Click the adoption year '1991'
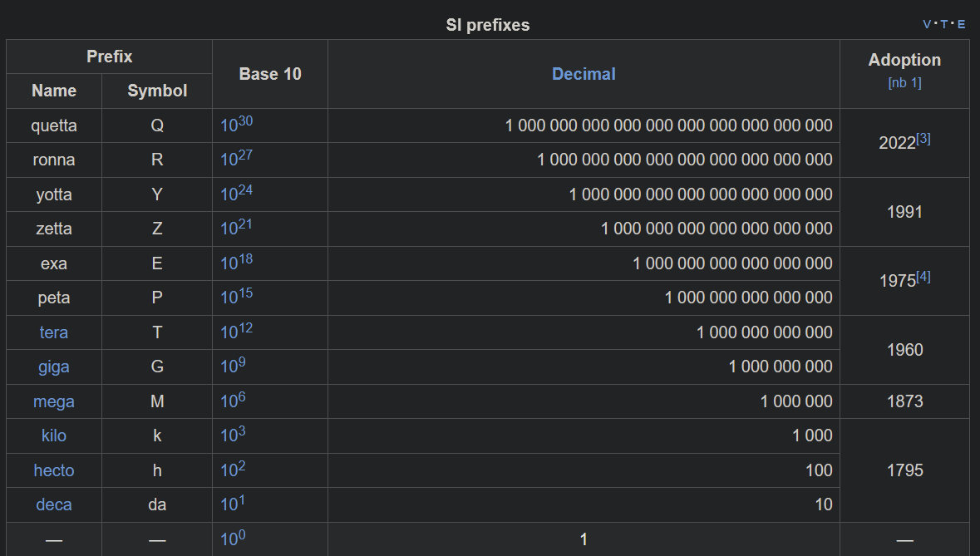The height and width of the screenshot is (556, 980). pyautogui.click(x=904, y=212)
